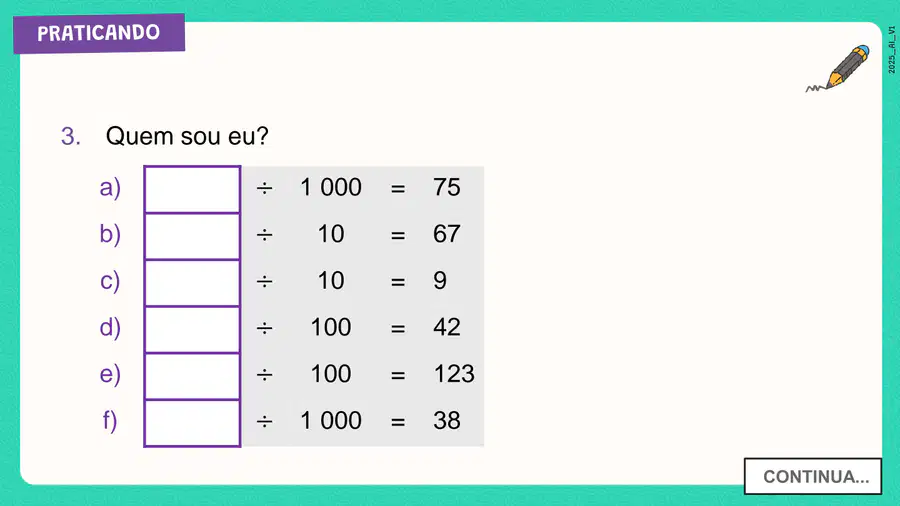Click the result 67 in row b
The width and height of the screenshot is (900, 506).
click(x=447, y=234)
